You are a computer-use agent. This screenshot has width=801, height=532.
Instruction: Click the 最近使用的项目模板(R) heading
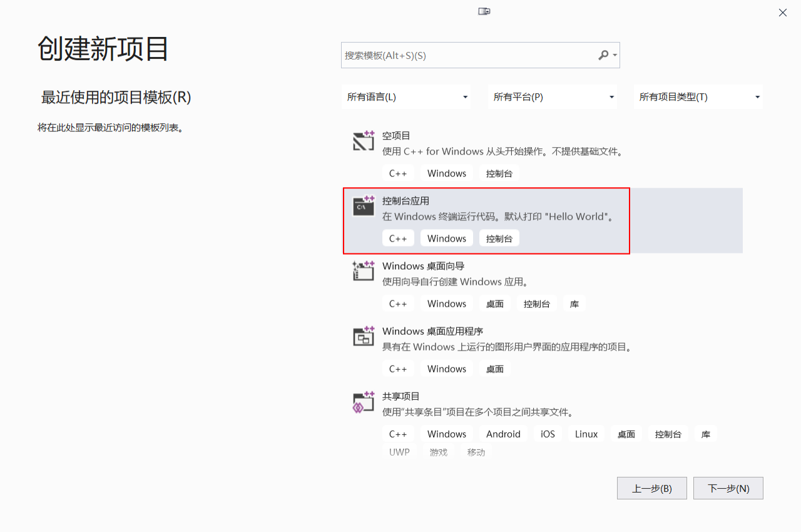116,97
